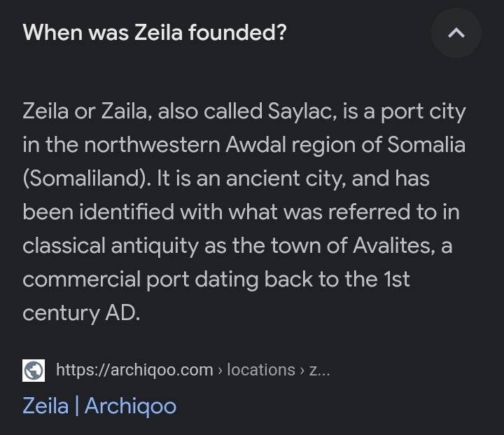Click the globe favicon beside archiqoo.com
This screenshot has height=435, width=504.
coord(34,371)
